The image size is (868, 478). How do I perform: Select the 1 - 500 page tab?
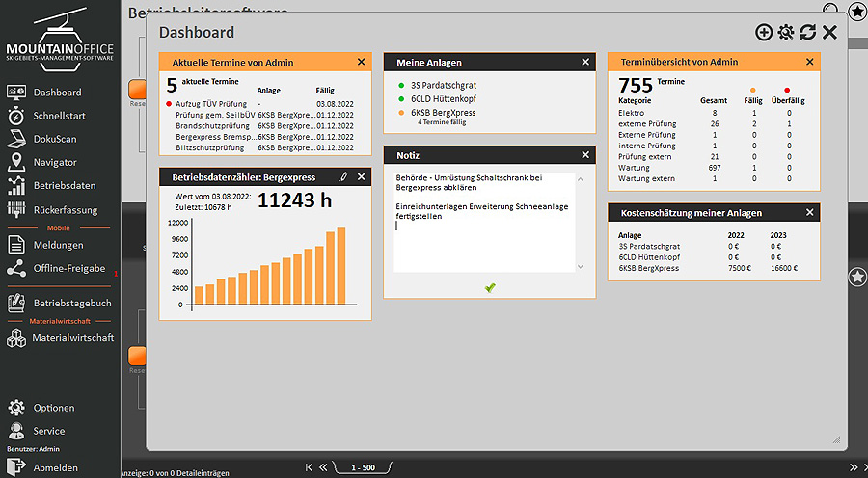click(x=364, y=467)
